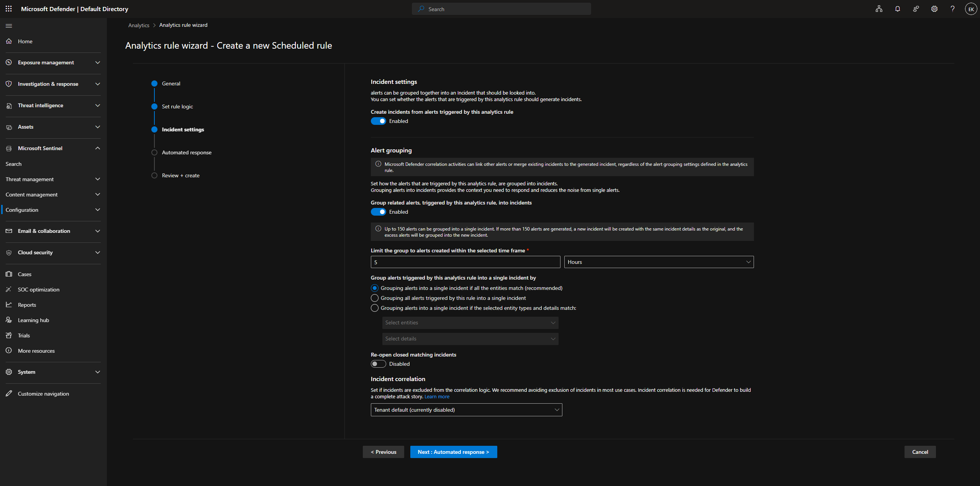
Task: Jump to the Automated response step
Action: click(186, 152)
